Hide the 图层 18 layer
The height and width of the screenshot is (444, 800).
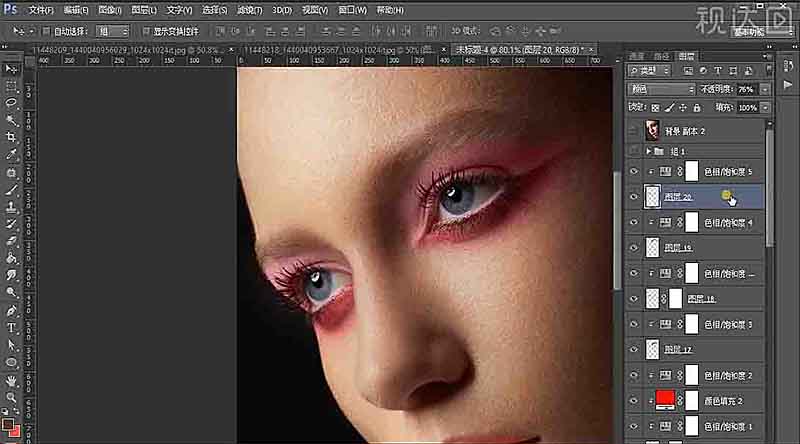pyautogui.click(x=634, y=299)
